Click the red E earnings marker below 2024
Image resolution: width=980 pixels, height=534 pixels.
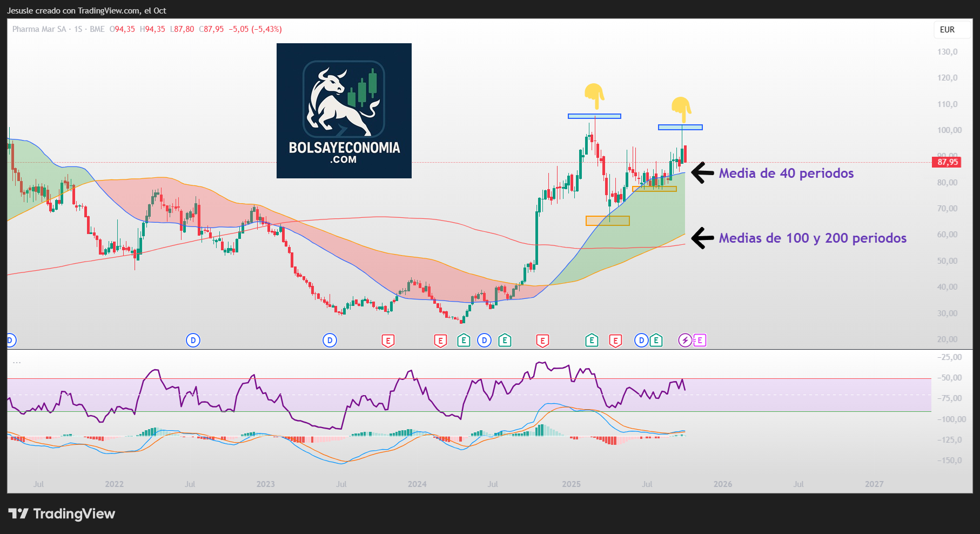pos(440,341)
